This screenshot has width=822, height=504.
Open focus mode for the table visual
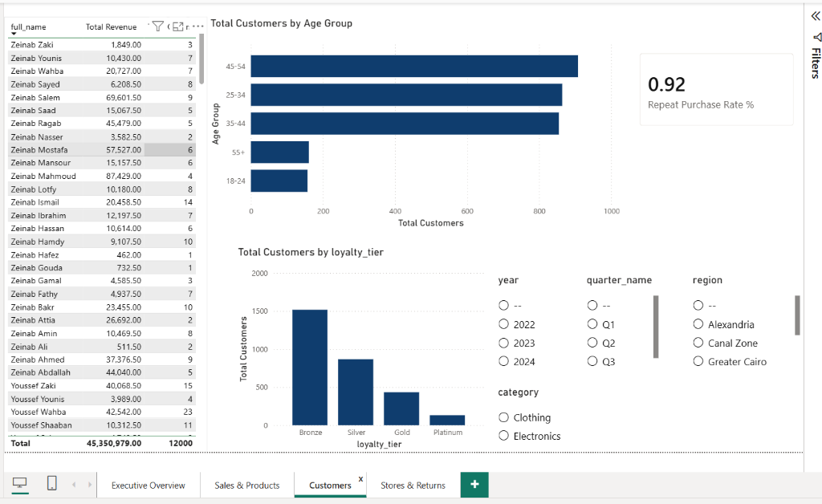point(178,26)
